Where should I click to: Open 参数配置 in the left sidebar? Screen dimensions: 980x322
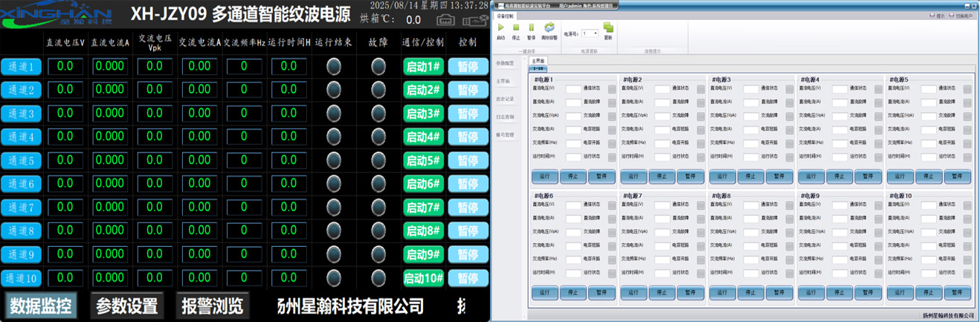(504, 63)
